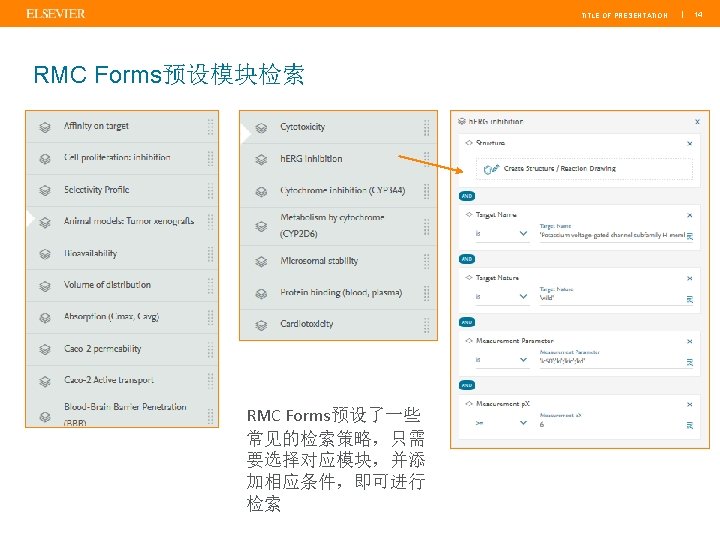Click the Measurement pX value field showing 6
Image resolution: width=720 pixels, height=540 pixels.
612,424
